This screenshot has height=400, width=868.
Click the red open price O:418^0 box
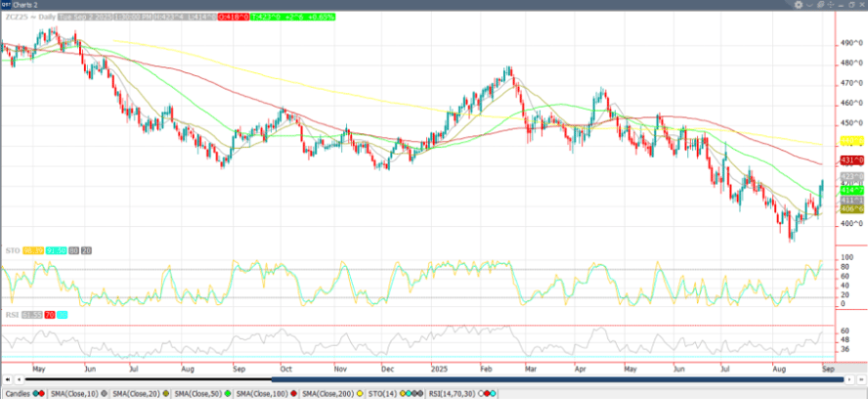pos(234,17)
